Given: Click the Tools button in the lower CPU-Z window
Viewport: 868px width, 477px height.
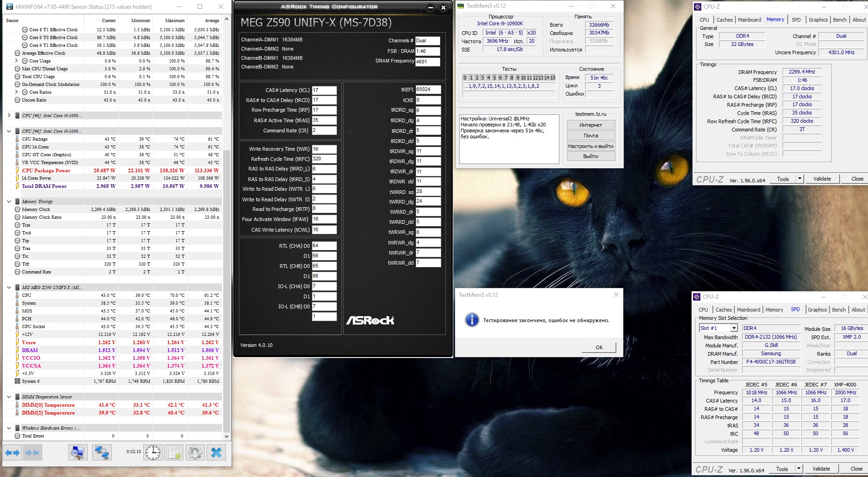Looking at the screenshot, I should coord(782,469).
